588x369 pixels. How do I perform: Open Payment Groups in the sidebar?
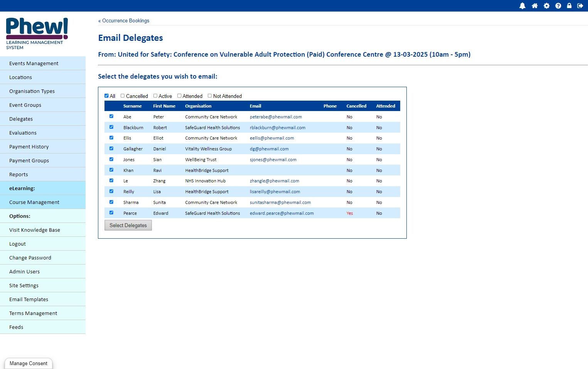pos(43,160)
